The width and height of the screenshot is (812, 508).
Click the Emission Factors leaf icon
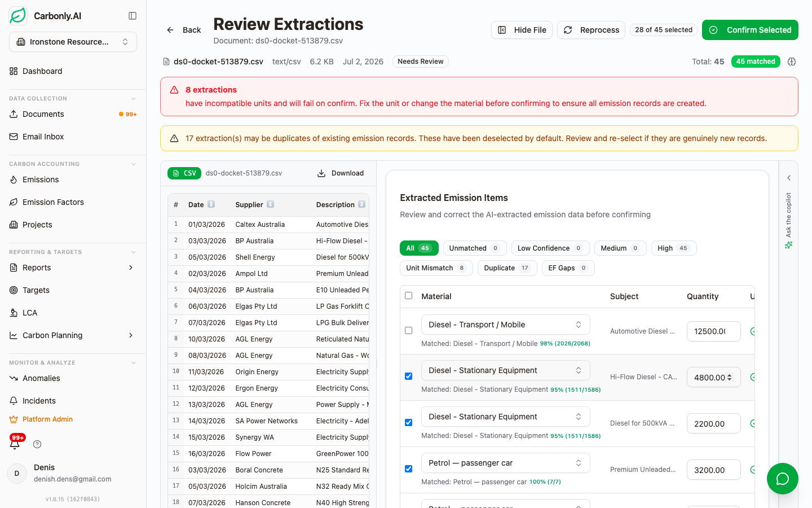click(x=14, y=202)
